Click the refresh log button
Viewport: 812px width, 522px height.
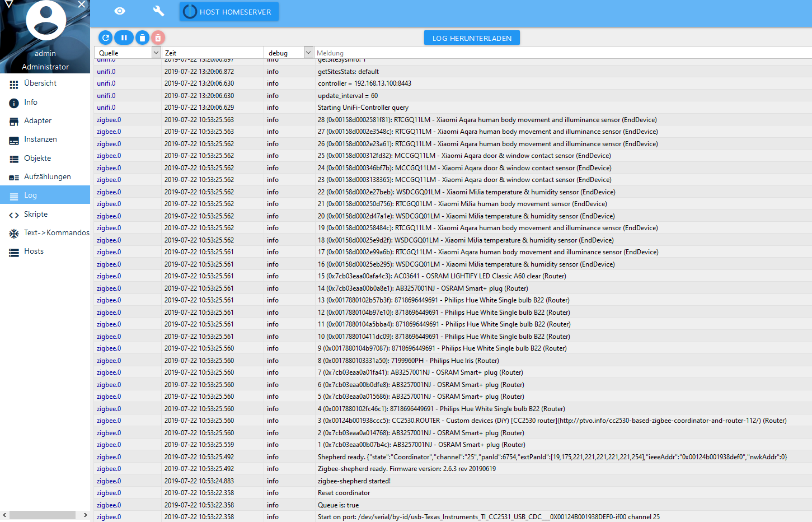tap(105, 38)
